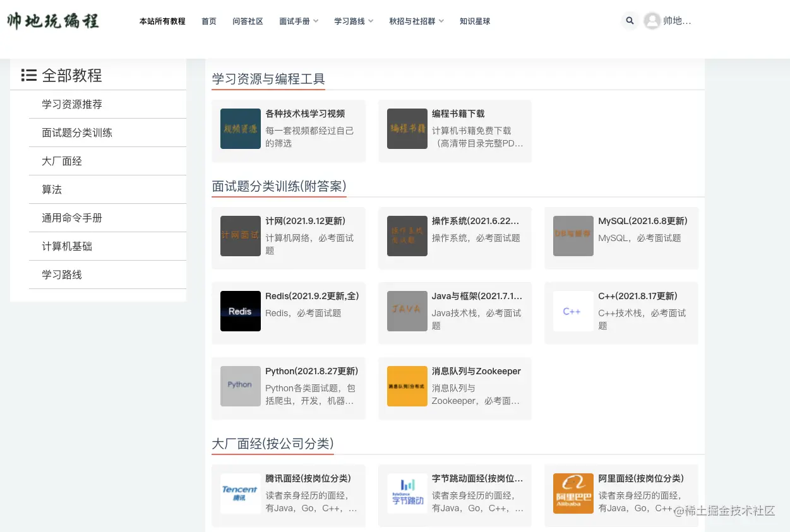Open the 各种技术栈学习视频 link
This screenshot has width=790, height=532.
pos(305,114)
